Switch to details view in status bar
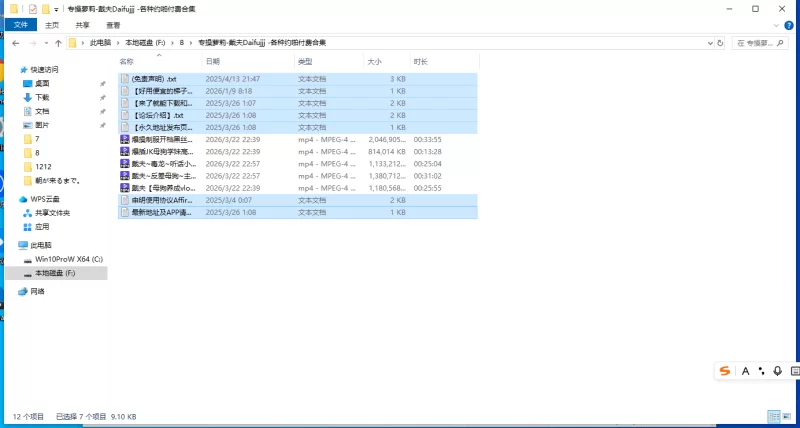 click(775, 415)
